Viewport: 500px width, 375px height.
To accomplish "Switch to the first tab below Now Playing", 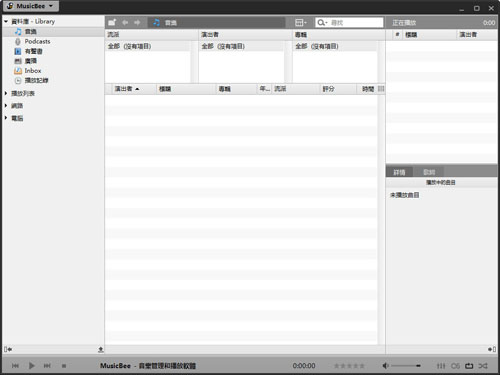I will [399, 172].
